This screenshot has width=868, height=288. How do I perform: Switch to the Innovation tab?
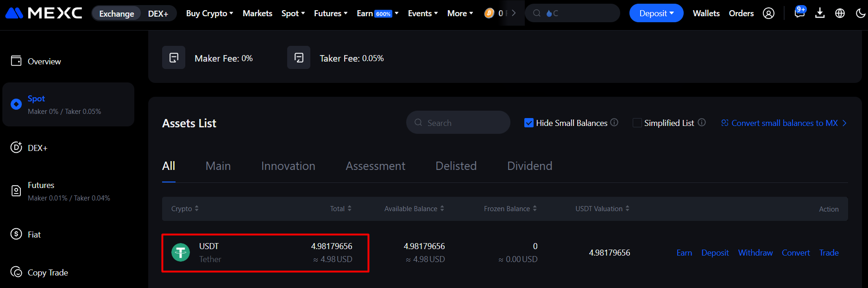pyautogui.click(x=288, y=166)
